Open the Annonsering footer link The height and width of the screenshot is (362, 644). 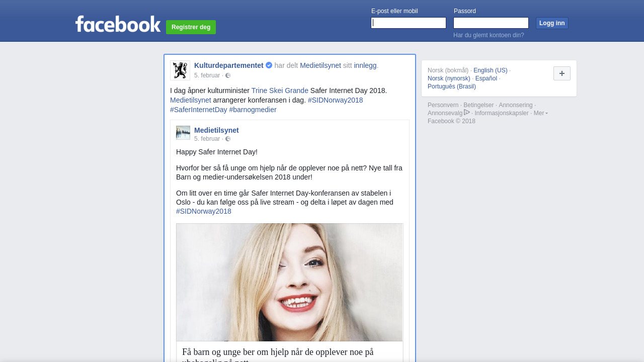pos(516,105)
